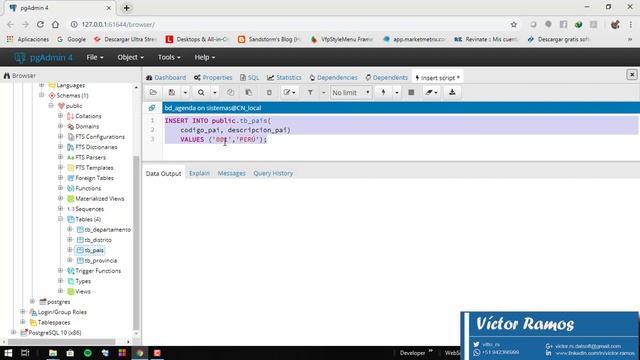The height and width of the screenshot is (360, 640).
Task: Select tb_departamento table in tree
Action: pyautogui.click(x=108, y=230)
